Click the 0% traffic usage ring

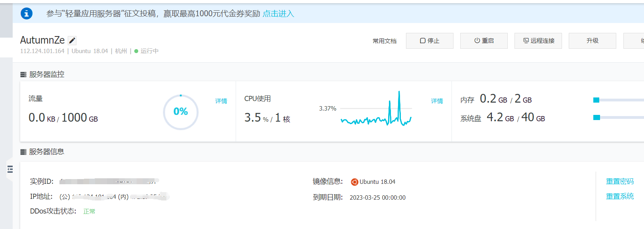(x=181, y=112)
